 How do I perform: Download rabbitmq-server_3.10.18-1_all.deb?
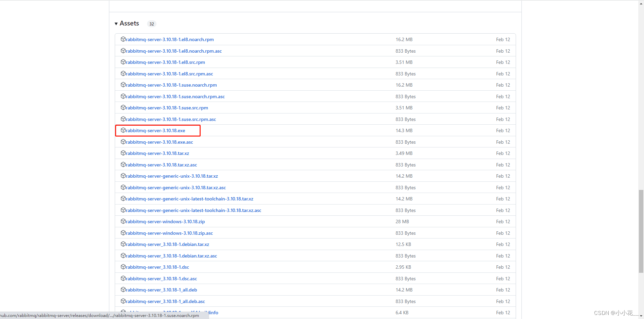pyautogui.click(x=162, y=290)
